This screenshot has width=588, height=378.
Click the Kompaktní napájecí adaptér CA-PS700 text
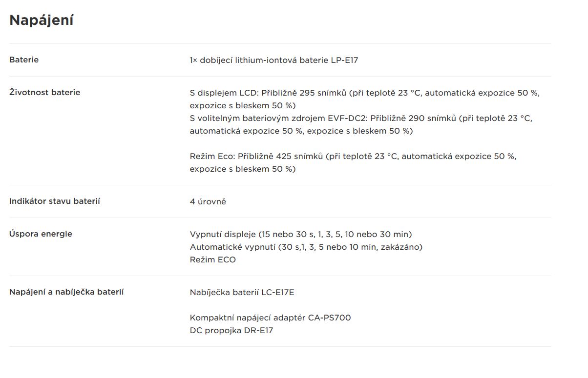click(x=271, y=318)
